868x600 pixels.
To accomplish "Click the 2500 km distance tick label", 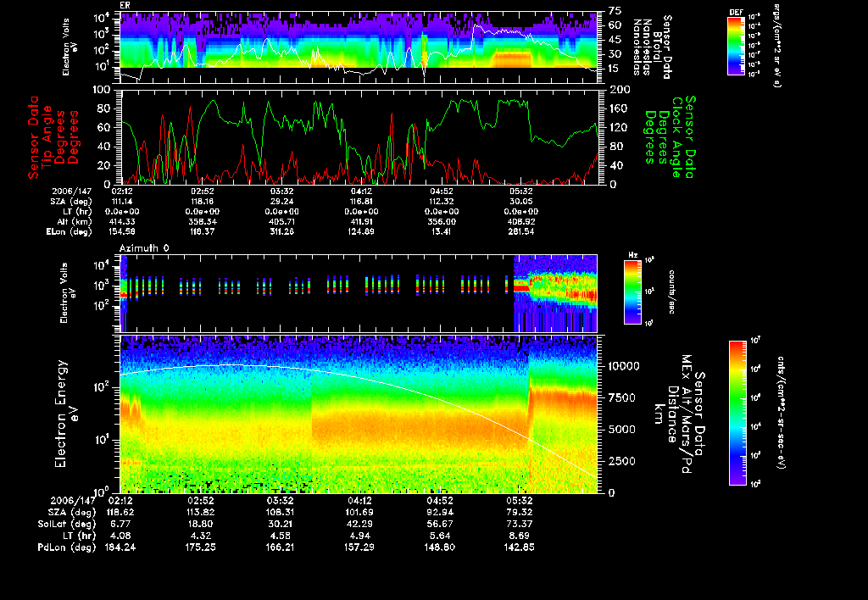I will click(622, 461).
